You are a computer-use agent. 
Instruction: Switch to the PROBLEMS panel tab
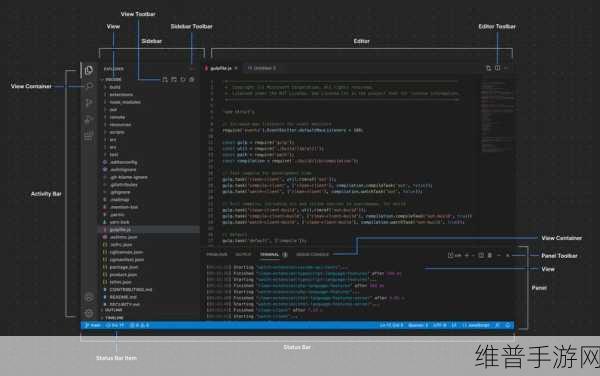(217, 254)
